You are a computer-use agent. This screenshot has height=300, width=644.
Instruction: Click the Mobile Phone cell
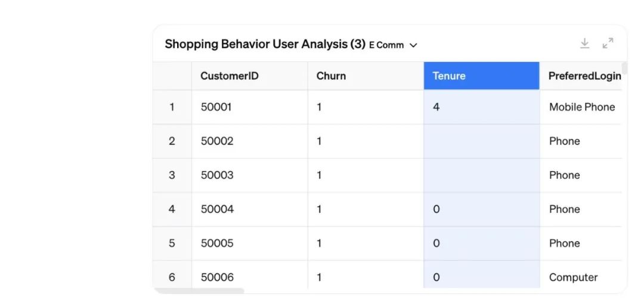coord(581,107)
